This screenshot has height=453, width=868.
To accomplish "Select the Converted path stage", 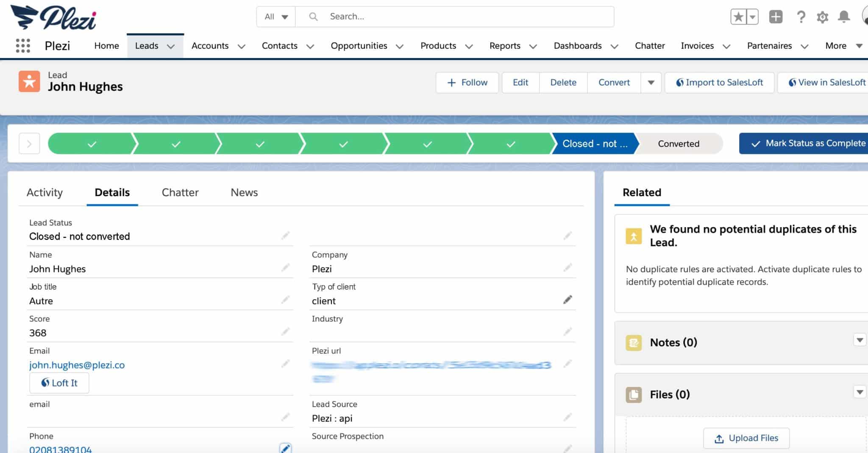I will pos(679,144).
